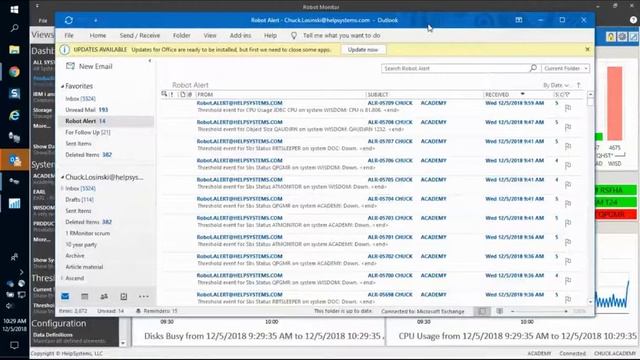The height and width of the screenshot is (360, 640).
Task: Switch to normal view in status bar
Action: coord(482,311)
